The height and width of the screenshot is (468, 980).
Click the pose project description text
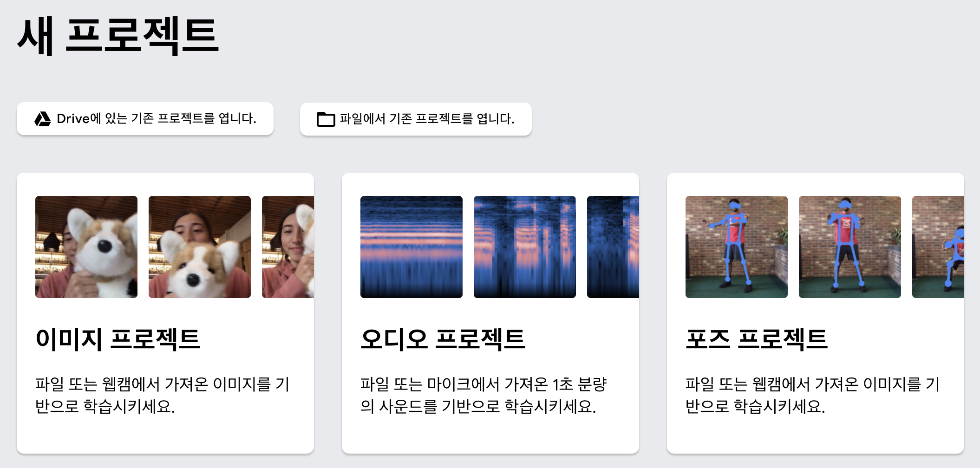[813, 395]
